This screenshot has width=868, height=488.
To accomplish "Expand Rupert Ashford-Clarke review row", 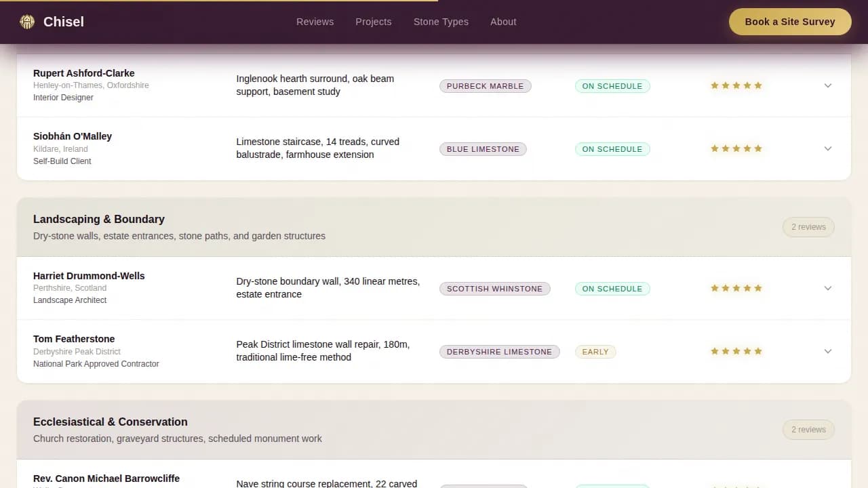I will point(434,85).
